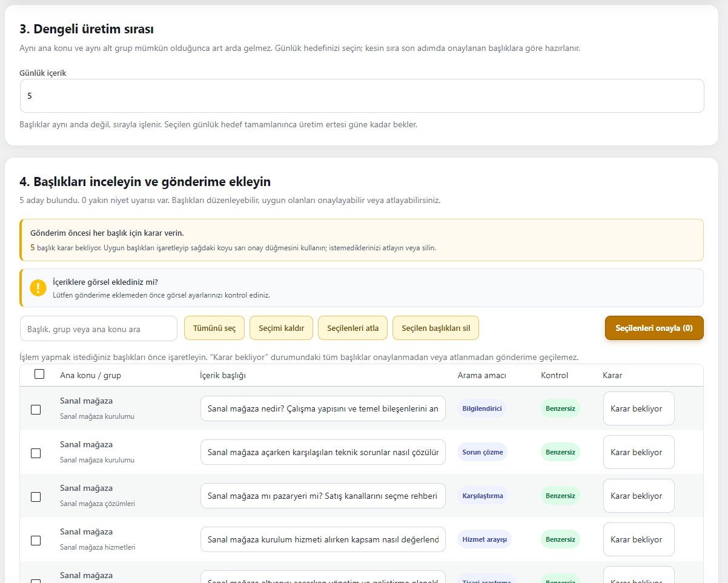Viewport: 728px width, 583px height.
Task: Click the 'Seçimi kaldır' button
Action: pyautogui.click(x=281, y=328)
